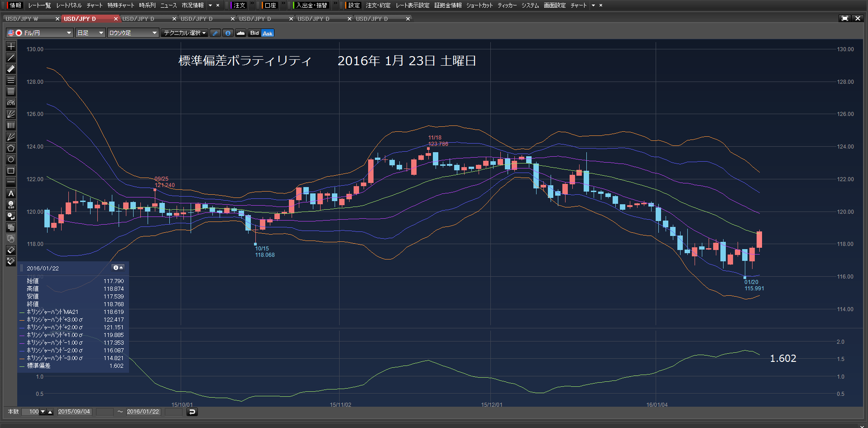This screenshot has width=868, height=428.
Task: Click the erase-all drawings tool
Action: (11, 261)
